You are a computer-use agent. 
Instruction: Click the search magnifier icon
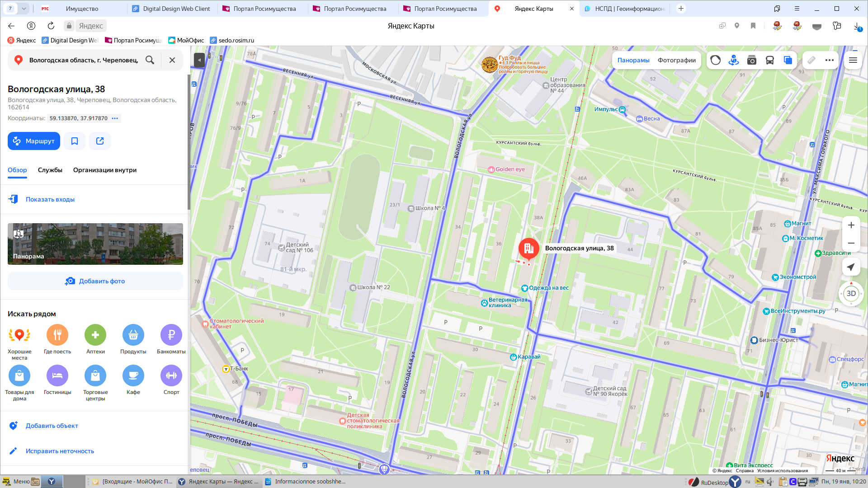[150, 60]
